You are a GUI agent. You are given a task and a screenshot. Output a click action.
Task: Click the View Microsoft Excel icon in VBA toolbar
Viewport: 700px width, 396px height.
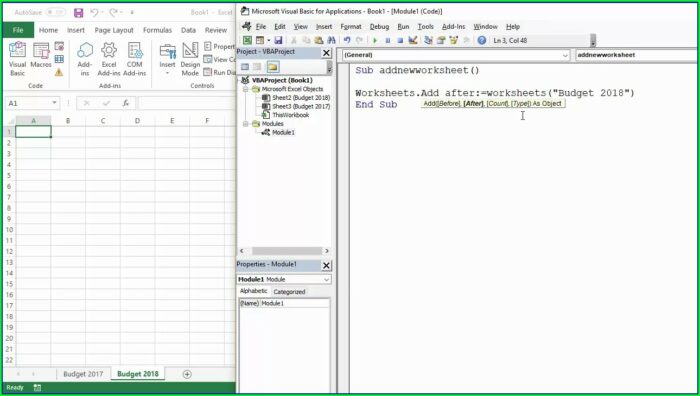(x=247, y=40)
